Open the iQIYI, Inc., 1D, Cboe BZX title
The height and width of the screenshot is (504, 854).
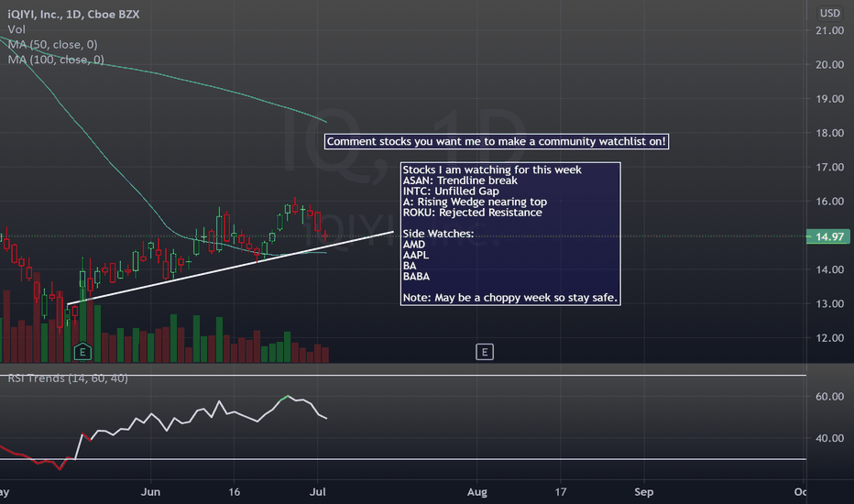click(73, 14)
